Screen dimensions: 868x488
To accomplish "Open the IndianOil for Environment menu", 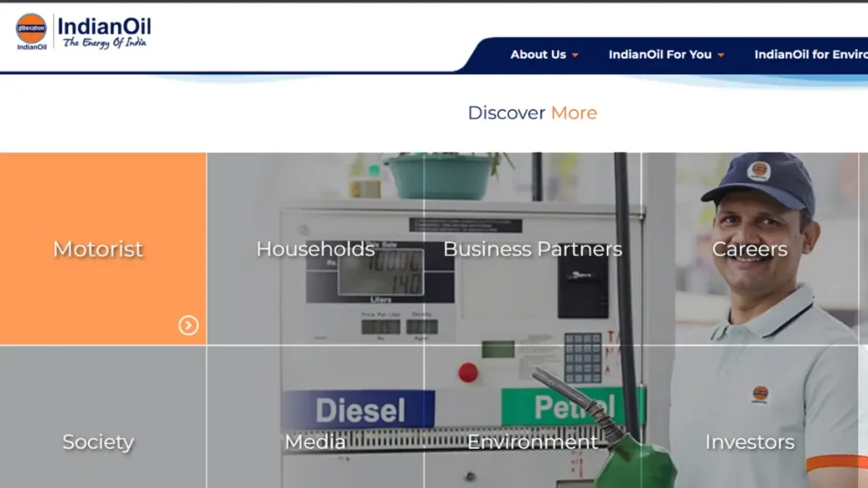I will 810,54.
